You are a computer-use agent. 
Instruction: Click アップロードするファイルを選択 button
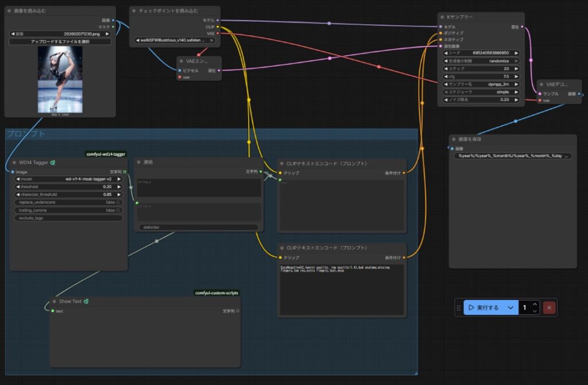pyautogui.click(x=60, y=42)
